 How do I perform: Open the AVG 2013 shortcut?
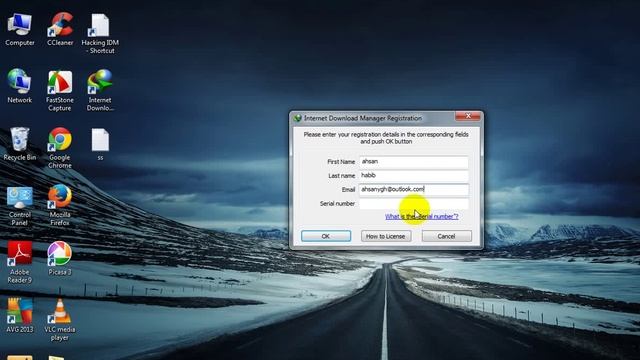20,316
